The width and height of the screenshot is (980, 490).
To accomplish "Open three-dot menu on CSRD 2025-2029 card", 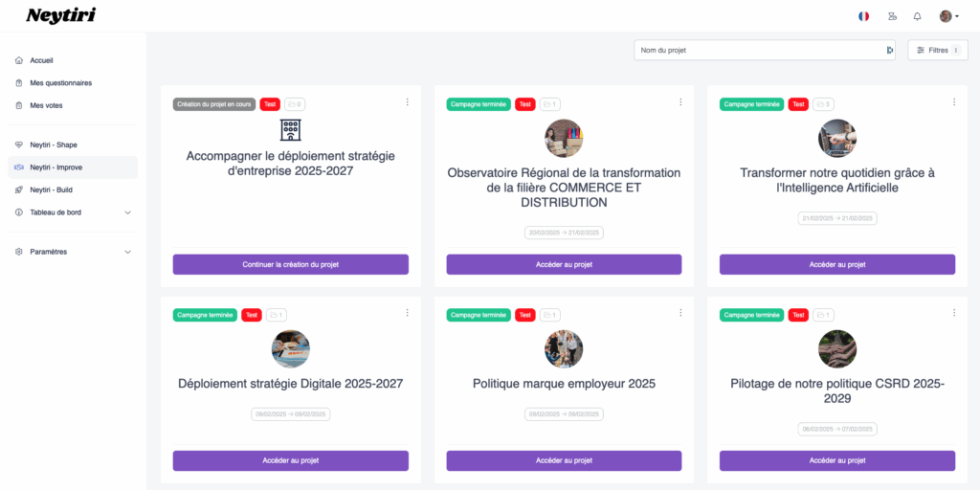I will [x=954, y=313].
